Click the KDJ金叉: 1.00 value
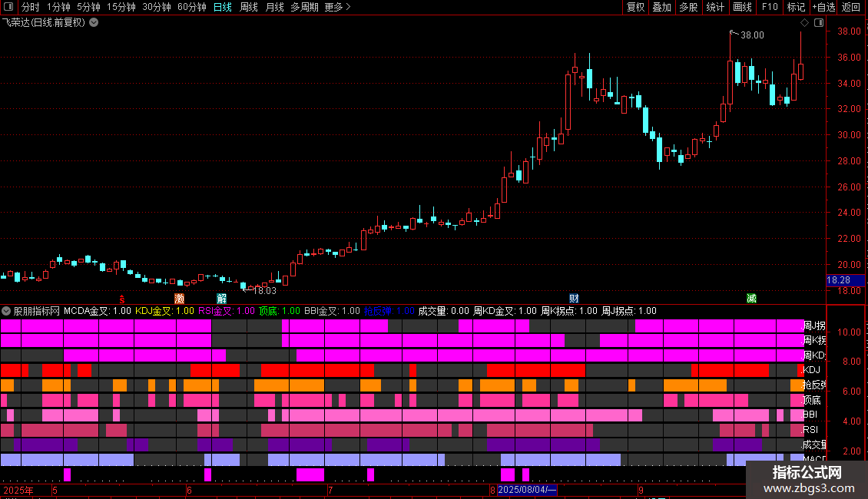The height and width of the screenshot is (499, 868). [164, 311]
